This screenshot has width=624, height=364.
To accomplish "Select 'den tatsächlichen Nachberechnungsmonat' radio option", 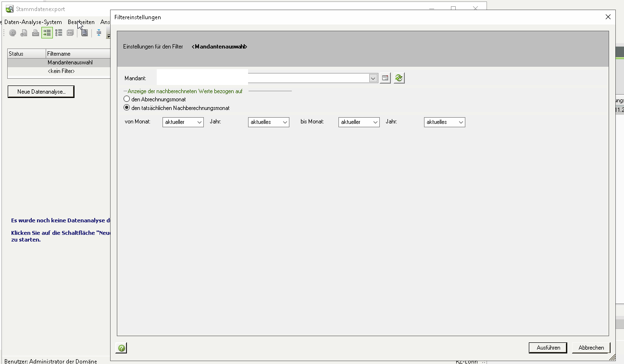I will pos(127,108).
